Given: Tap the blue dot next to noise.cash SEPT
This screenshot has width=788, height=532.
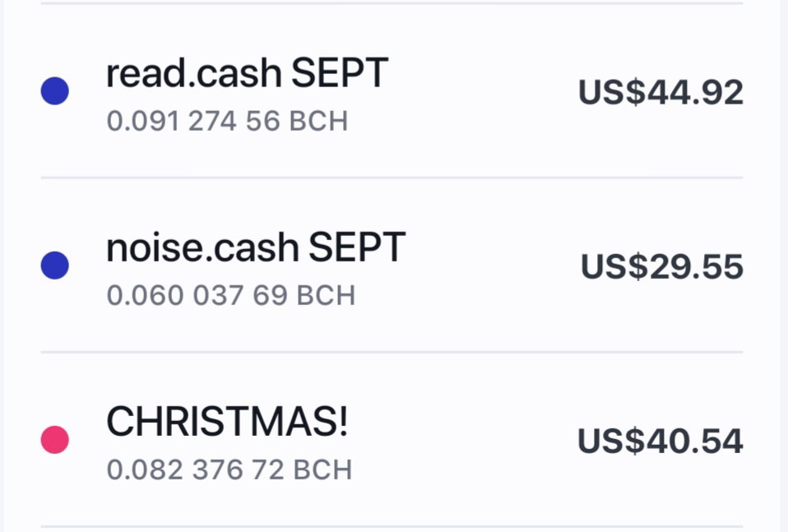Looking at the screenshot, I should tap(55, 266).
